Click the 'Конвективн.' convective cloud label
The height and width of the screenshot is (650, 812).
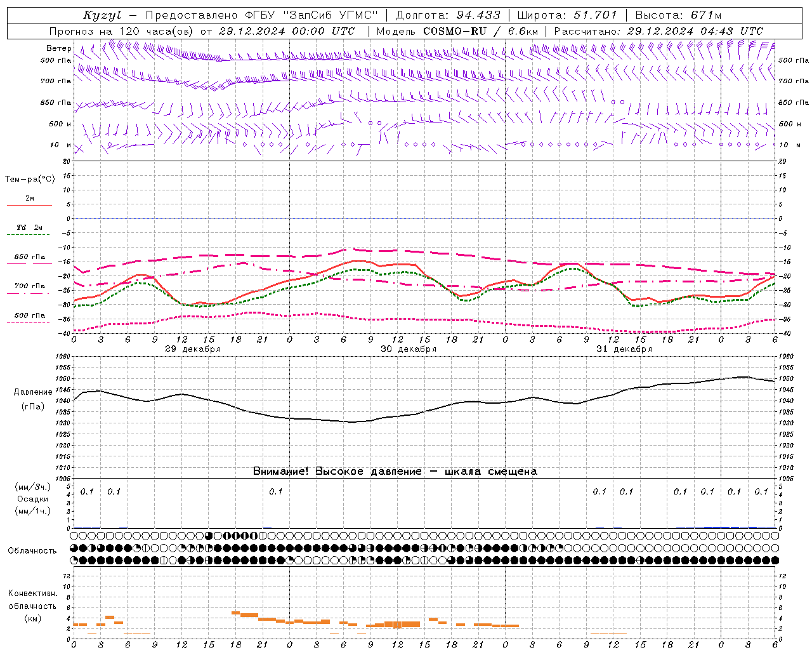[x=32, y=594]
